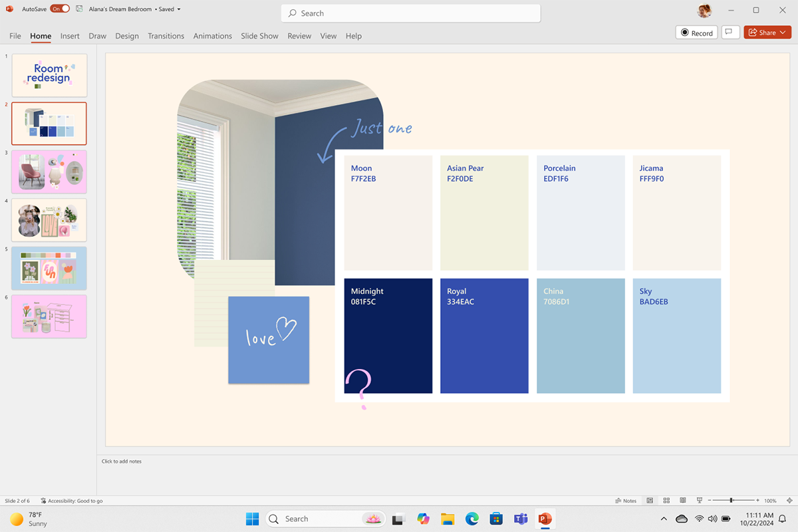Open Reading View from status bar
The image size is (798, 532).
(682, 501)
